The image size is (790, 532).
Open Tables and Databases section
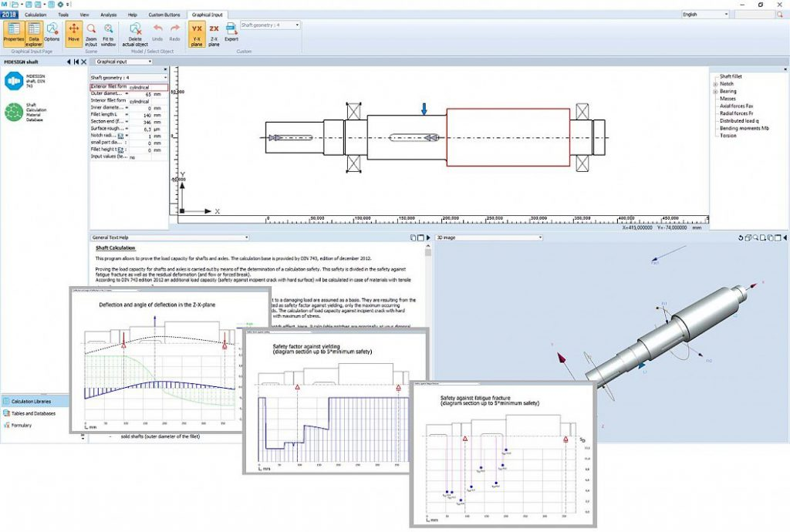[x=32, y=413]
